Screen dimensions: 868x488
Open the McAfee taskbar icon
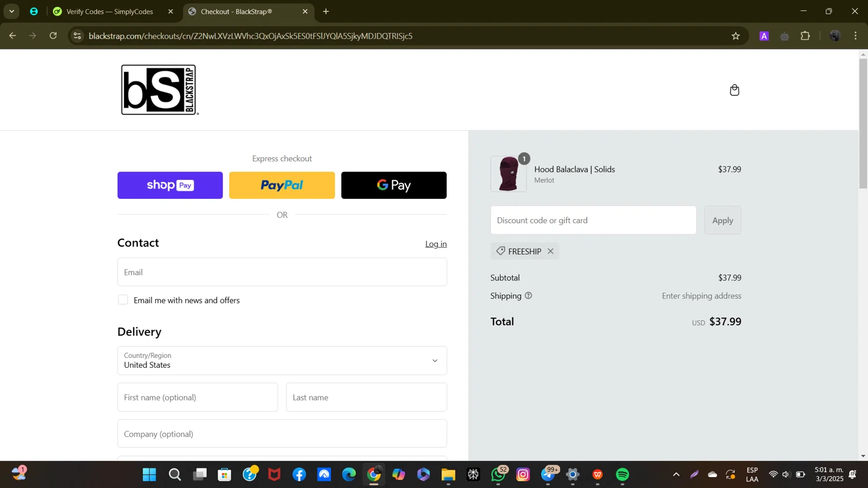coord(274,475)
